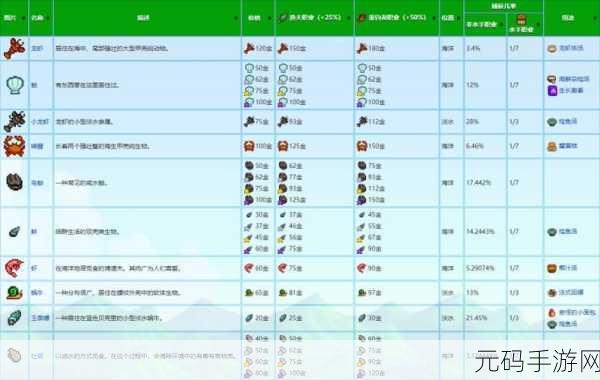600x380 pixels.
Task: Click the chowder bowl icon in clam row
Action: pos(551,79)
